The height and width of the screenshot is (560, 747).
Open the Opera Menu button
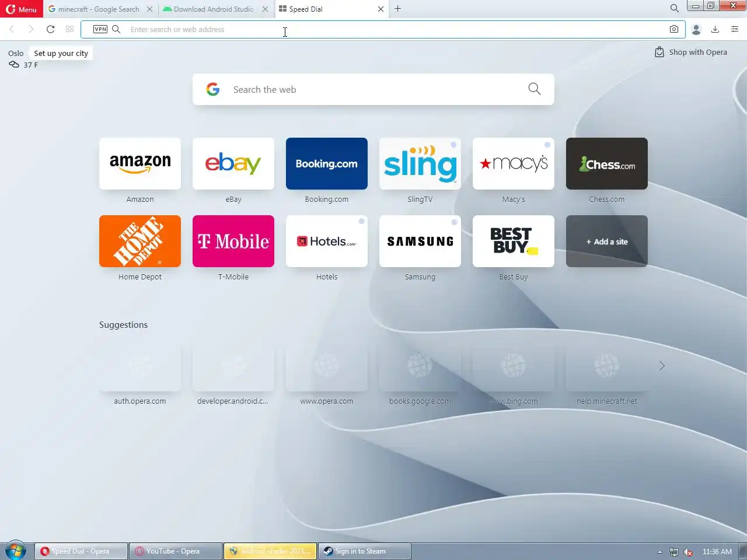pyautogui.click(x=21, y=9)
